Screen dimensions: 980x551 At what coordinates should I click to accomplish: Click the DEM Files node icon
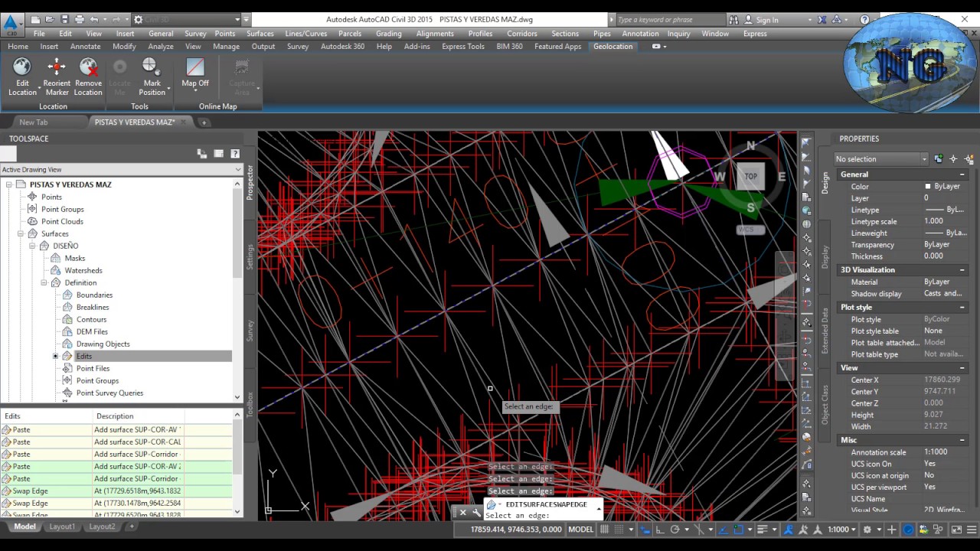pyautogui.click(x=67, y=331)
